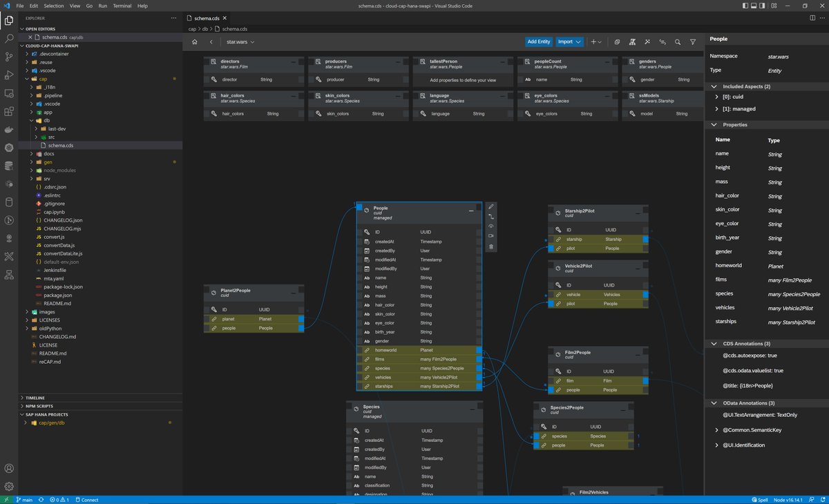Click the db breadcrumb segment

click(205, 29)
